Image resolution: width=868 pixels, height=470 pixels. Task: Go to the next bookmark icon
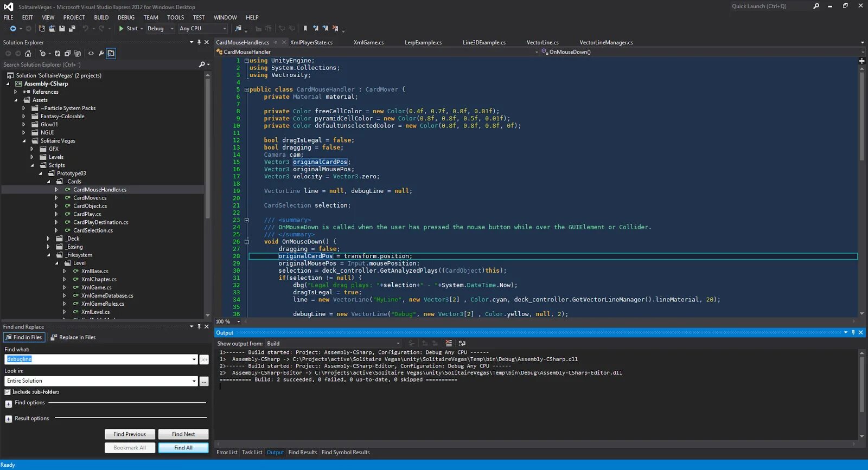[325, 29]
